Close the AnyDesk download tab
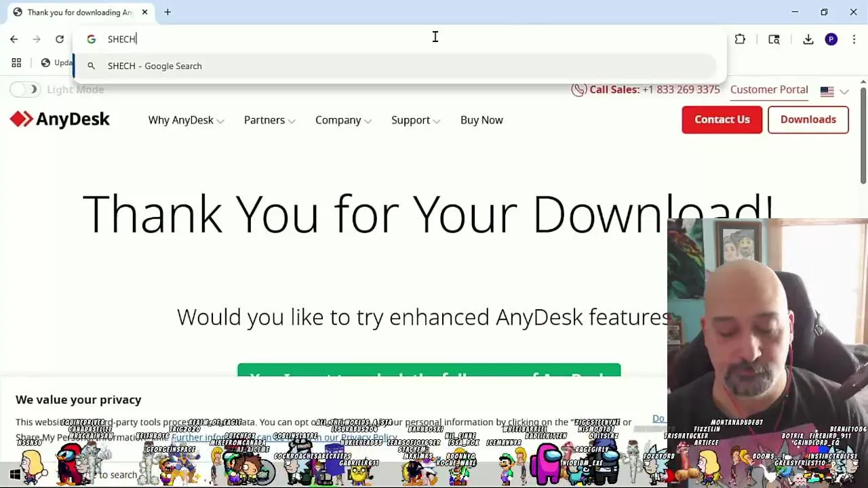Image resolution: width=868 pixels, height=488 pixels. pyautogui.click(x=144, y=12)
